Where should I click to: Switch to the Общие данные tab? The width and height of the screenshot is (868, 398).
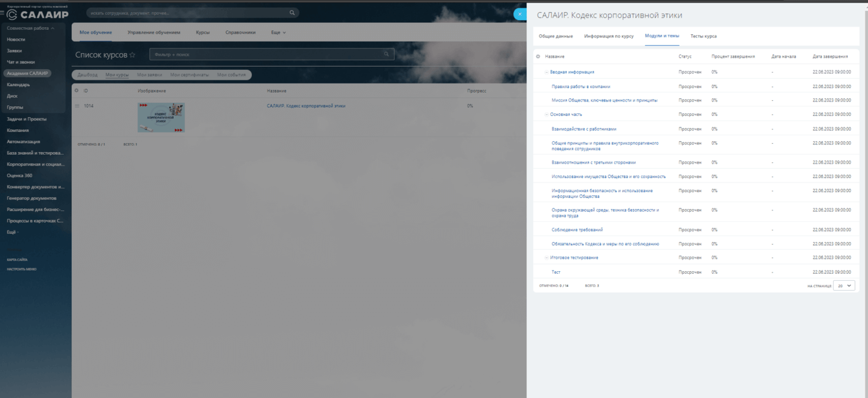tap(556, 36)
